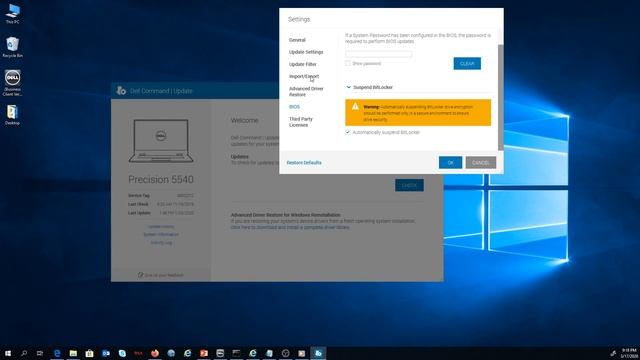Click the Restore Defaults link
The image size is (640, 360).
[x=304, y=162]
